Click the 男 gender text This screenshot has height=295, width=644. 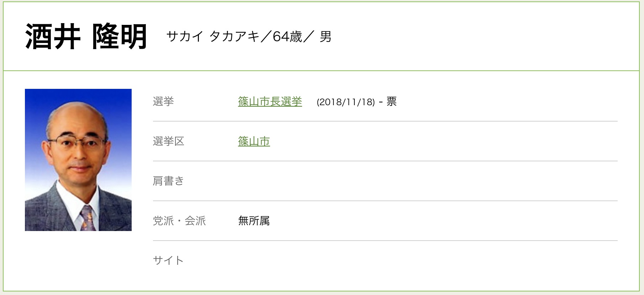pyautogui.click(x=325, y=37)
